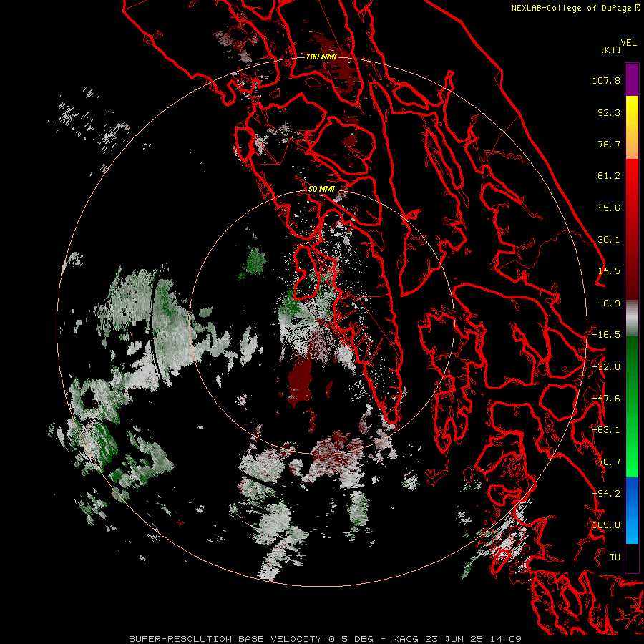This screenshot has height=644, width=644.
Task: Click the 107.8 legend value
Action: coord(606,80)
